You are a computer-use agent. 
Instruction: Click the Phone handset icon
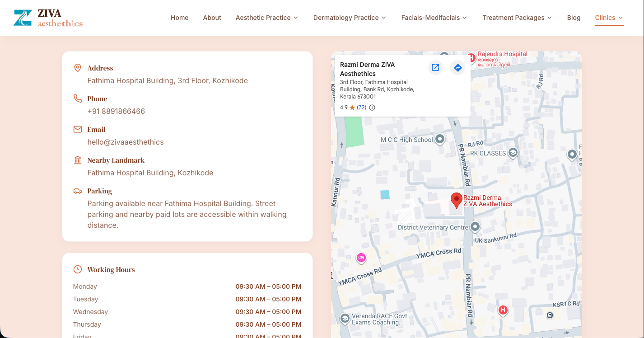(78, 99)
